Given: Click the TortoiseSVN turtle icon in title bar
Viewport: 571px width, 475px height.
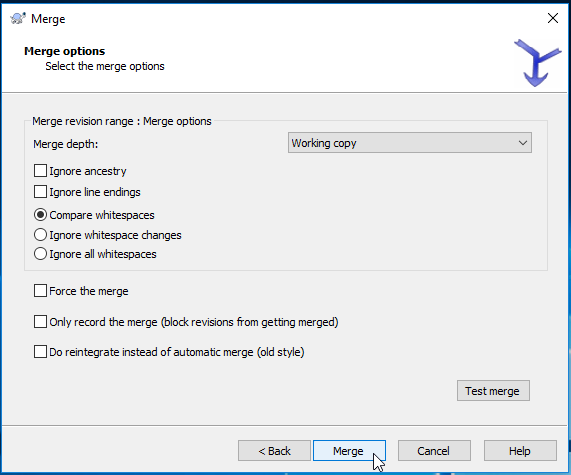Looking at the screenshot, I should coord(18,18).
